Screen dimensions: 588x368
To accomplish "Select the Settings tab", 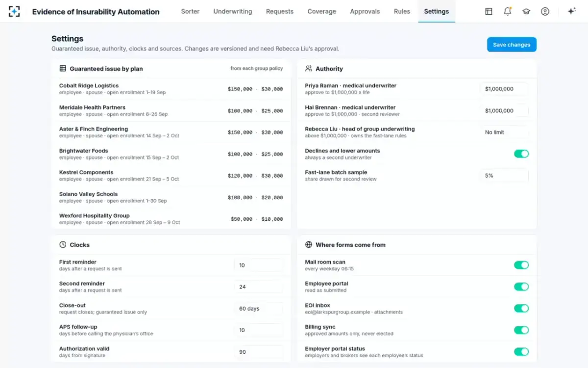I will (437, 11).
